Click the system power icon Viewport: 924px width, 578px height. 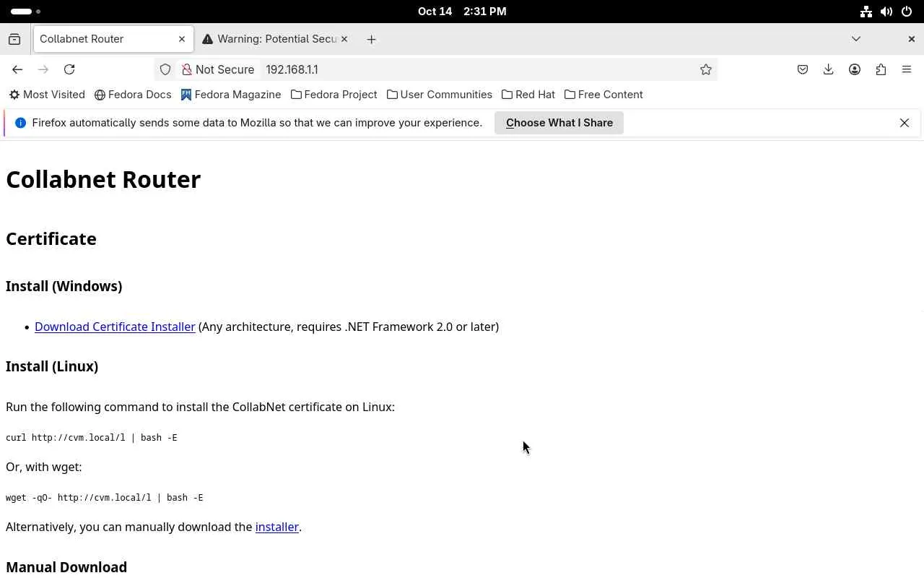907,12
